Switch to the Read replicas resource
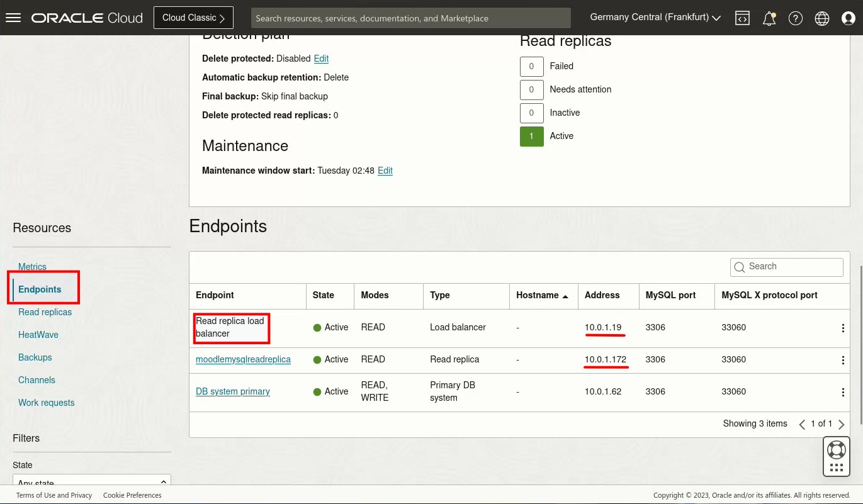This screenshot has height=504, width=863. (x=45, y=312)
